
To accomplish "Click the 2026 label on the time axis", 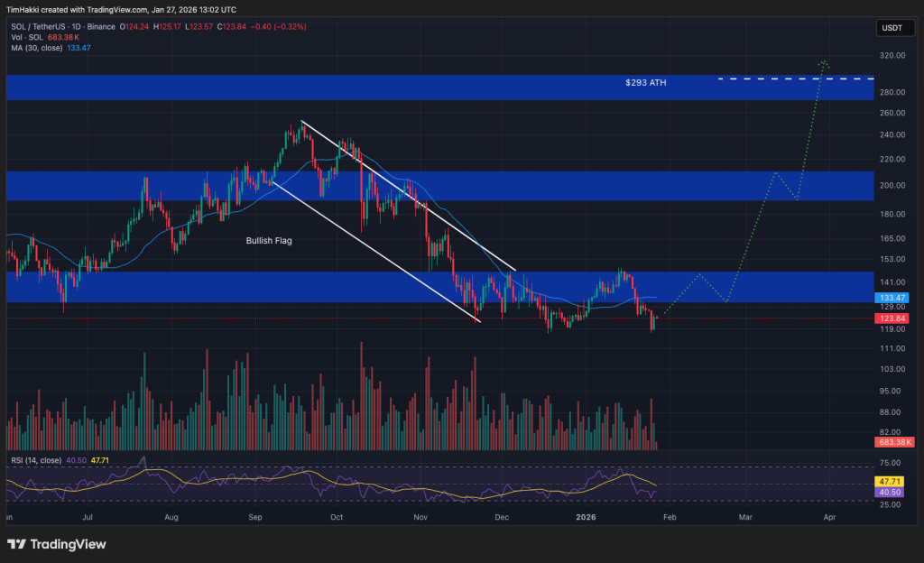I will click(x=585, y=518).
